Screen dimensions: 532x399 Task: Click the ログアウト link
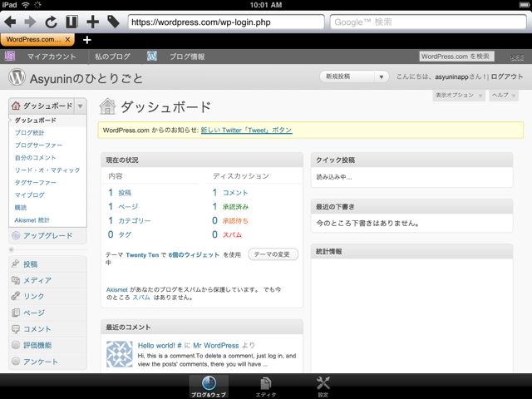(x=507, y=76)
